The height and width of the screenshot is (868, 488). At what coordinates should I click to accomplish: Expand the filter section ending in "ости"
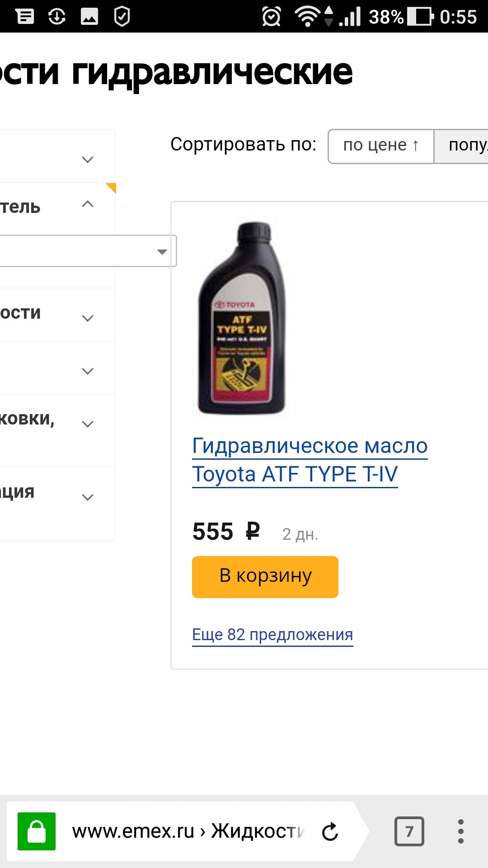(x=88, y=318)
